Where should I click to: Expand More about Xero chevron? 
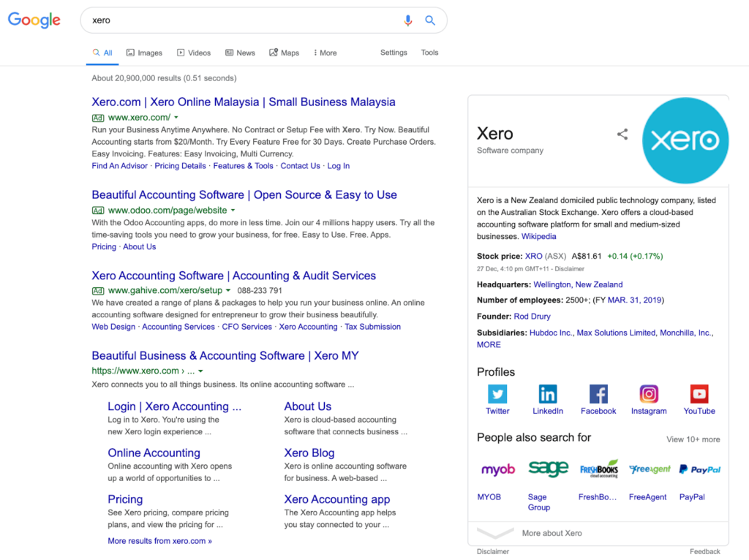tap(495, 533)
